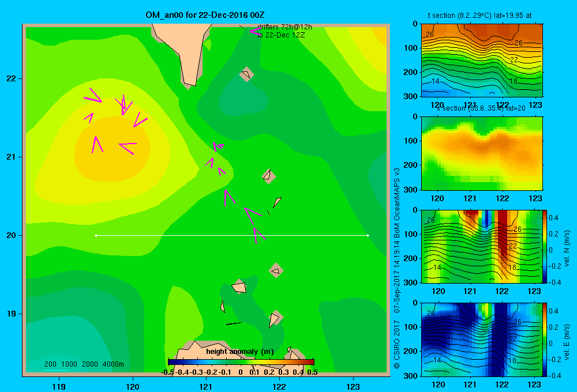The height and width of the screenshot is (392, 577).
Task: Click the orange high-anomaly eddy center near 120E 21N
Action: tap(113, 149)
